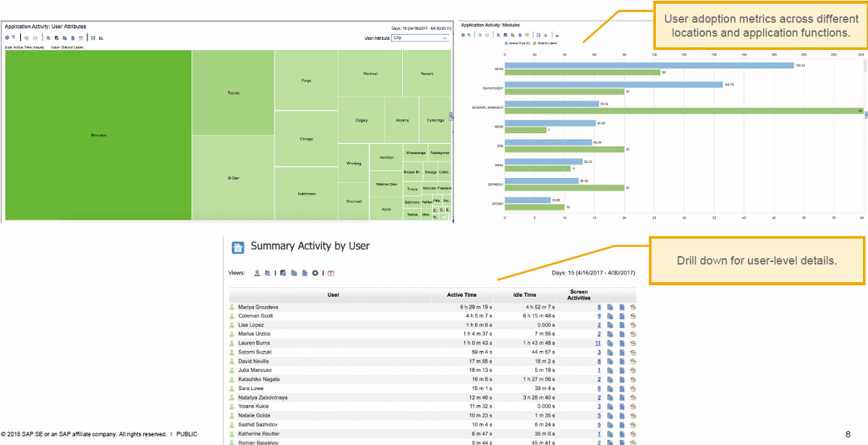868x445 pixels.
Task: Select the Calgary treemap cell
Action: click(362, 120)
